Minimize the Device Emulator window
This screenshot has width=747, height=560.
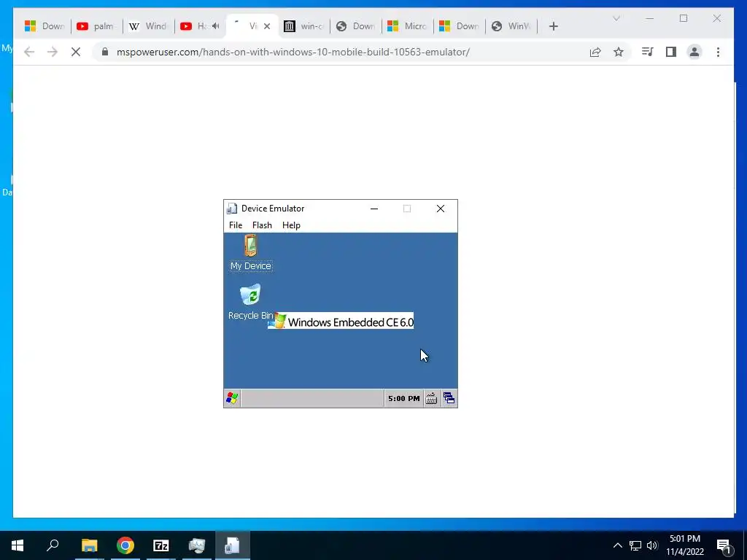pos(374,209)
